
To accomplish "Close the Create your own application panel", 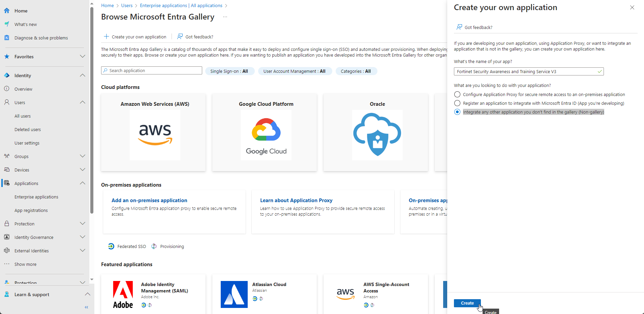I will tap(632, 7).
